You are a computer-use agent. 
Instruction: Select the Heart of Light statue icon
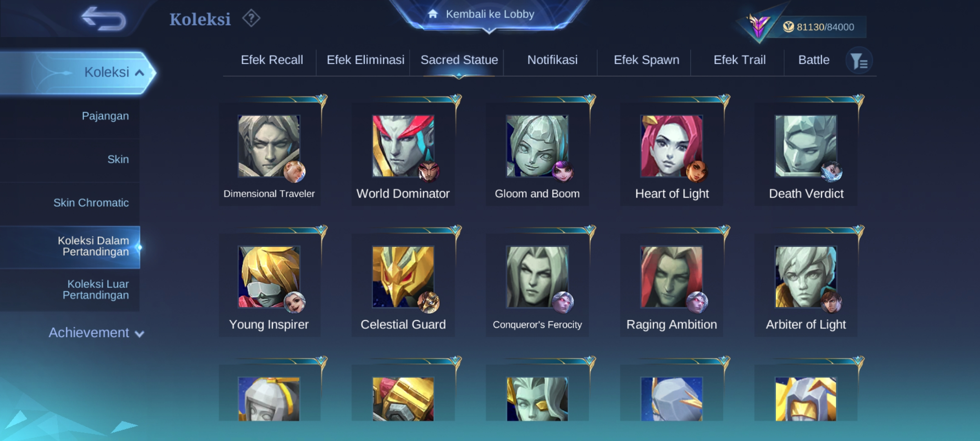coord(672,146)
